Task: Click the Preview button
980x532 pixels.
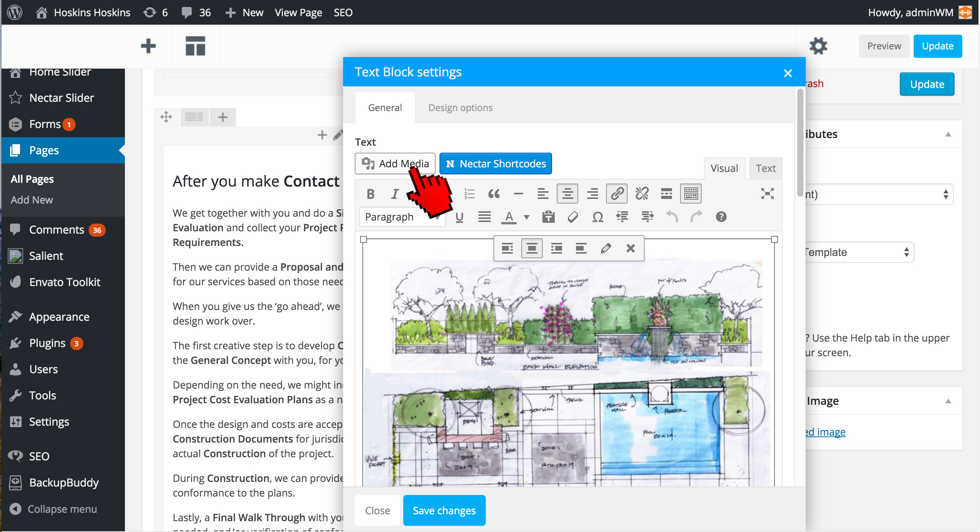Action: [884, 46]
